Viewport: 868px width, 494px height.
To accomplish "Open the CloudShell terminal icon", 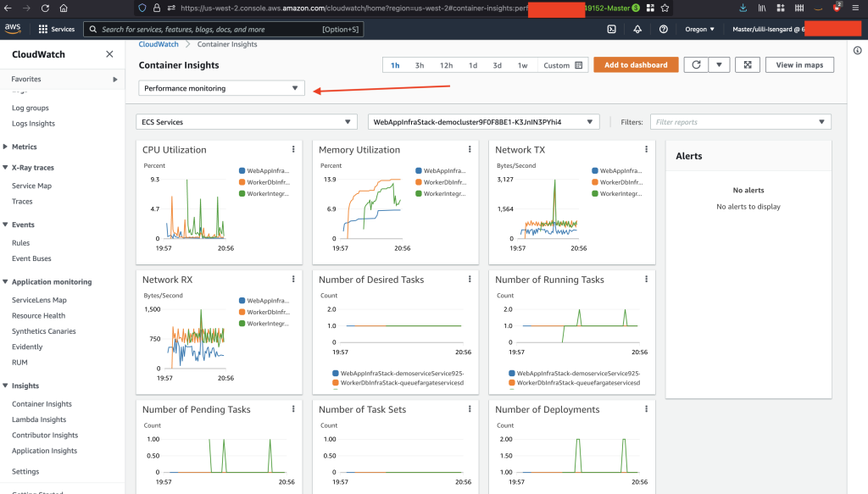I will (611, 29).
